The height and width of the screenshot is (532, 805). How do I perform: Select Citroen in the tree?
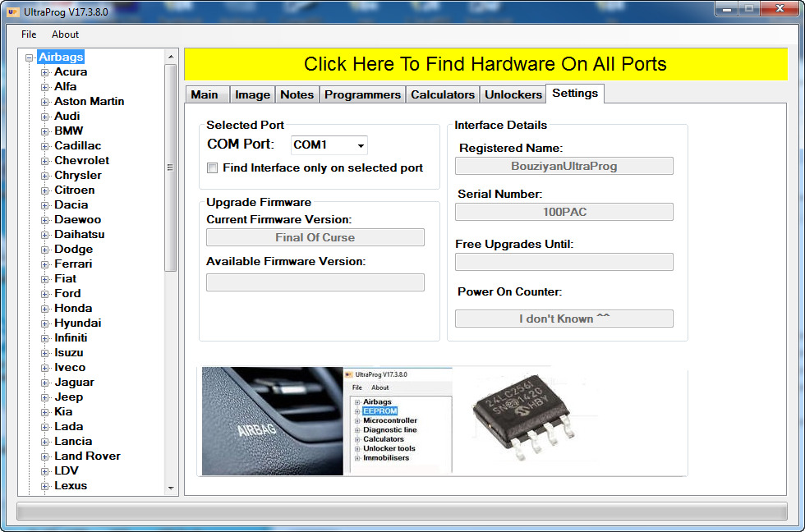pos(75,190)
